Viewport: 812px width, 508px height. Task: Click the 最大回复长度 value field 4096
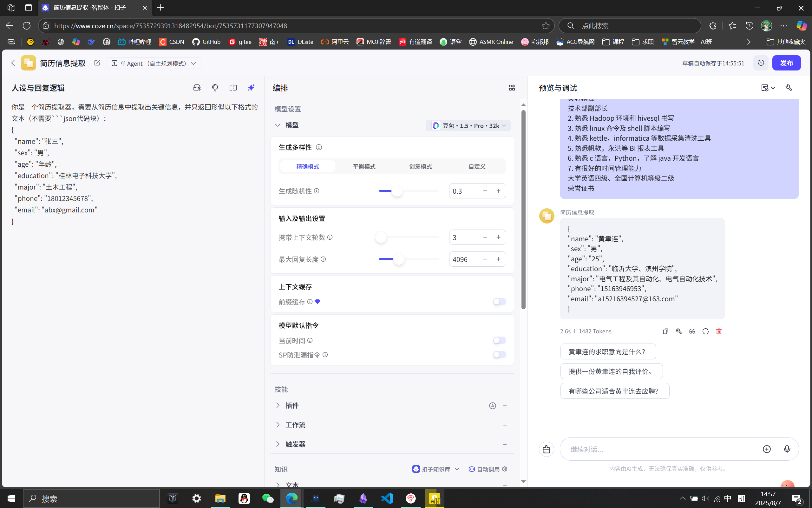[464, 259]
